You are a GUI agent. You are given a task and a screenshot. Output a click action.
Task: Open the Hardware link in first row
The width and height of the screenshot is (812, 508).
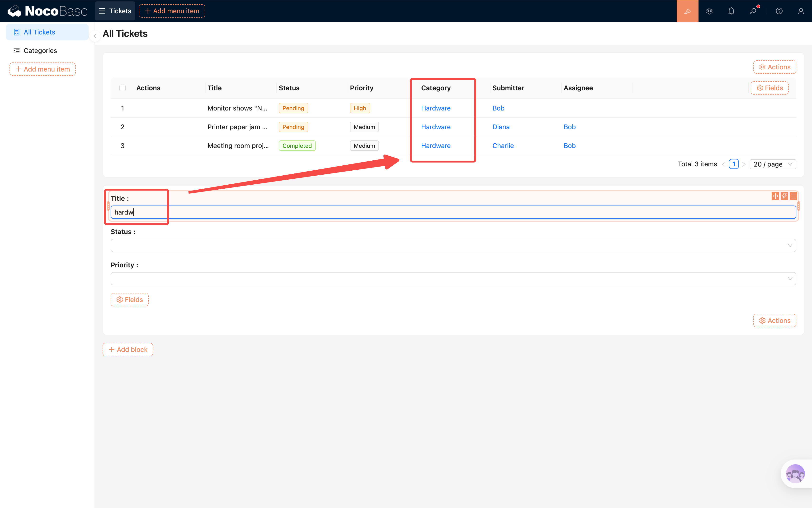436,108
